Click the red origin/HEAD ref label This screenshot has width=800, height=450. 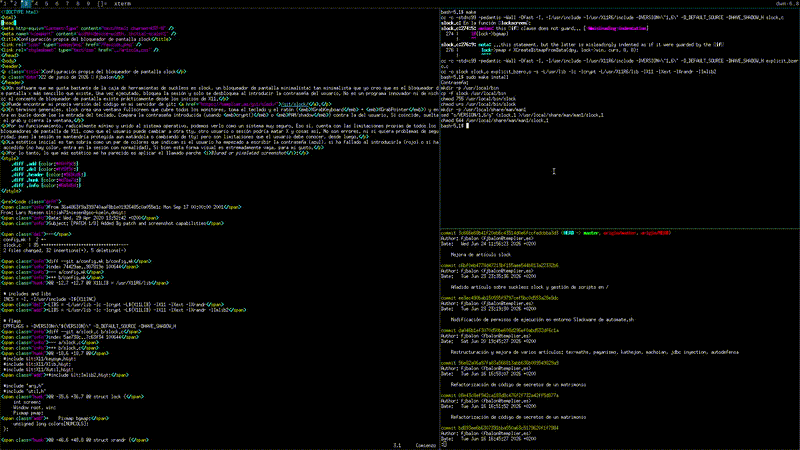[654, 233]
